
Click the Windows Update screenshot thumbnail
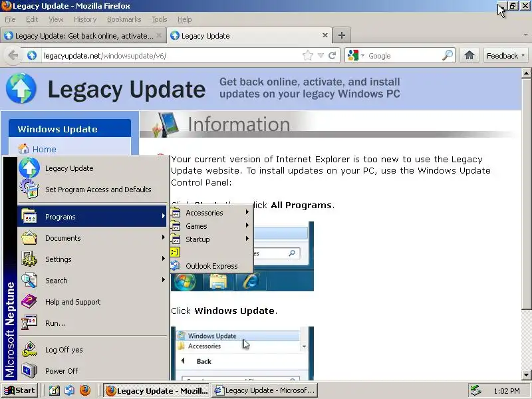242,353
